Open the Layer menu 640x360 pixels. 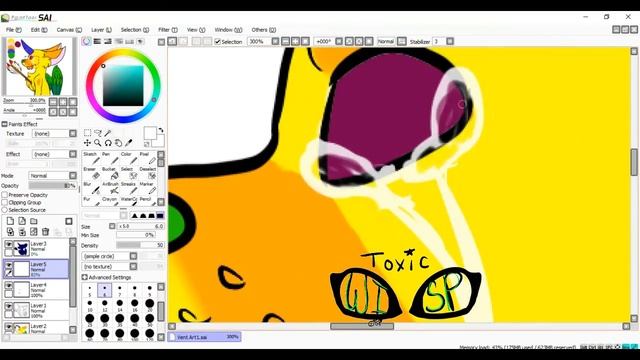tap(101, 30)
